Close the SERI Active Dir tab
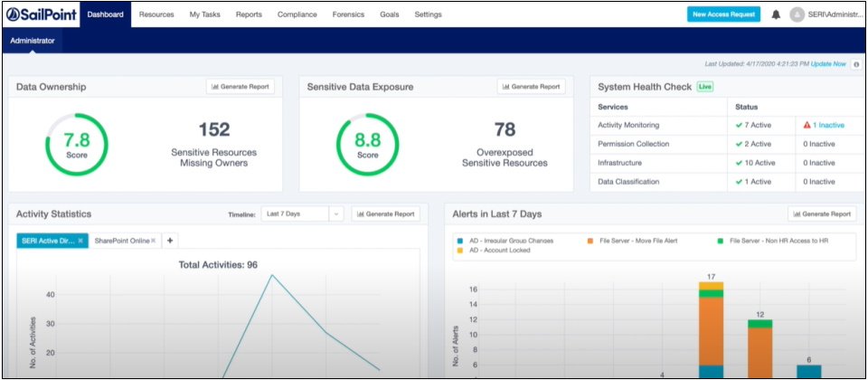 coord(80,241)
